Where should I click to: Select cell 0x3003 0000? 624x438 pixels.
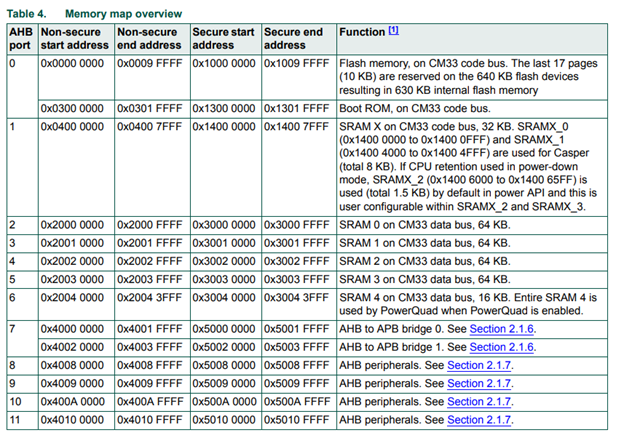(x=224, y=279)
